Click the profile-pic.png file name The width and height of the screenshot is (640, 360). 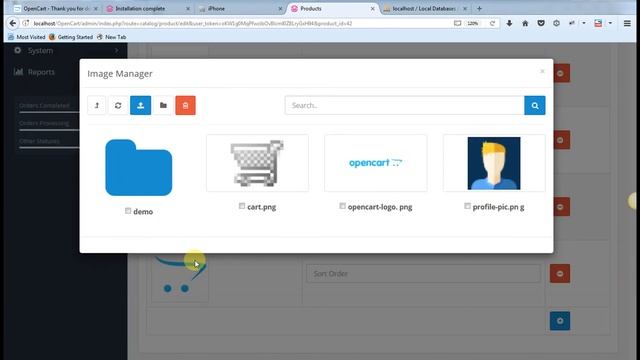498,207
